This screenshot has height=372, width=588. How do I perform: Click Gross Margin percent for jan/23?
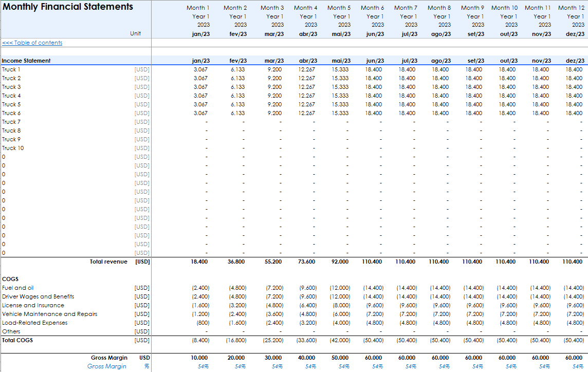point(203,366)
